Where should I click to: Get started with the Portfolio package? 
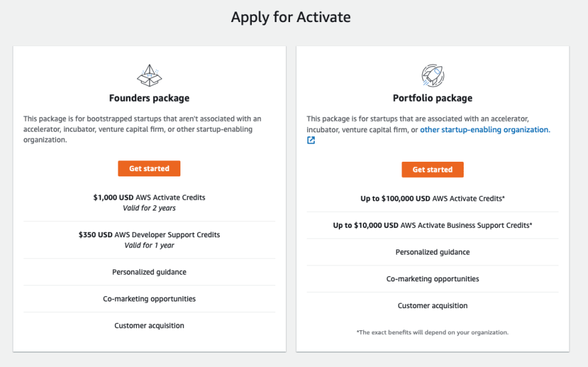(x=433, y=170)
